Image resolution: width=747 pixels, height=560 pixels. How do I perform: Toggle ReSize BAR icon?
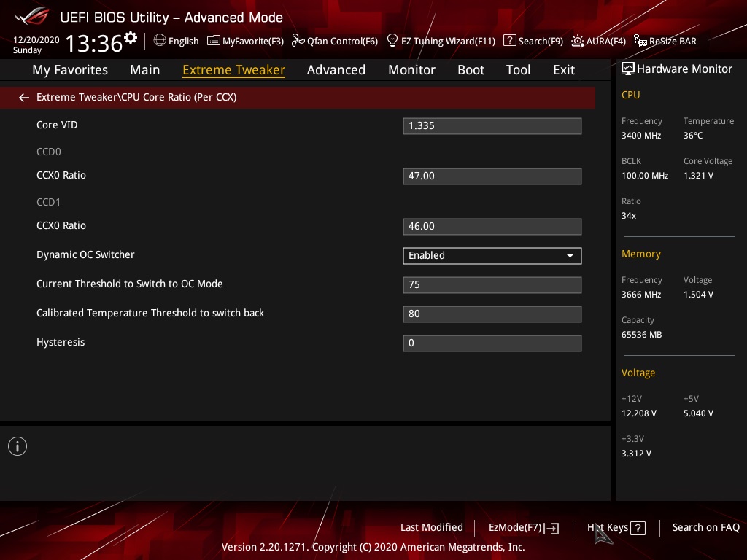click(x=640, y=41)
